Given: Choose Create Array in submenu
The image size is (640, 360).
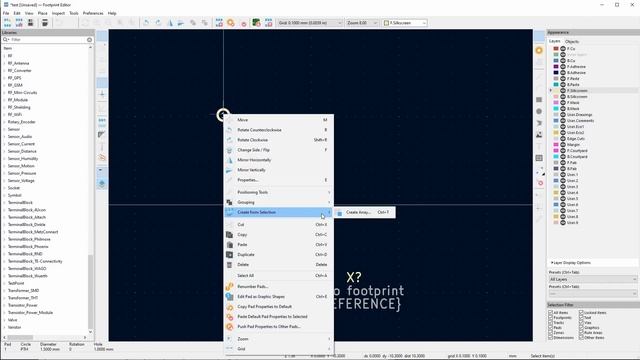Looking at the screenshot, I should 364,212.
